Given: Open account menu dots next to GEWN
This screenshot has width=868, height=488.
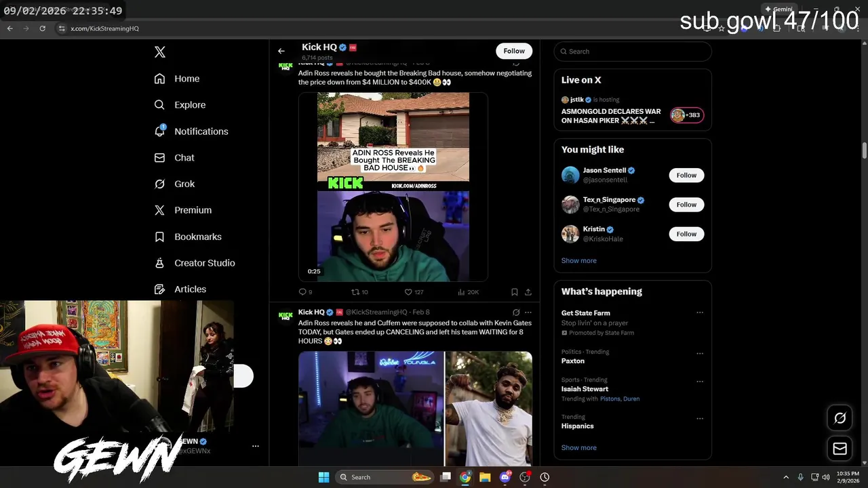Looking at the screenshot, I should pyautogui.click(x=256, y=446).
